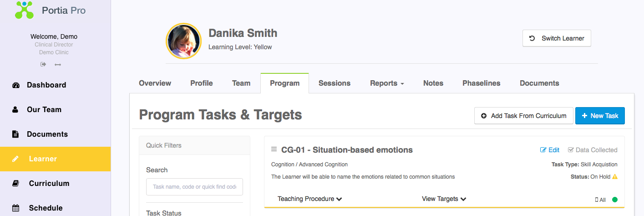Click the Switch Learner button
The width and height of the screenshot is (644, 216).
557,38
